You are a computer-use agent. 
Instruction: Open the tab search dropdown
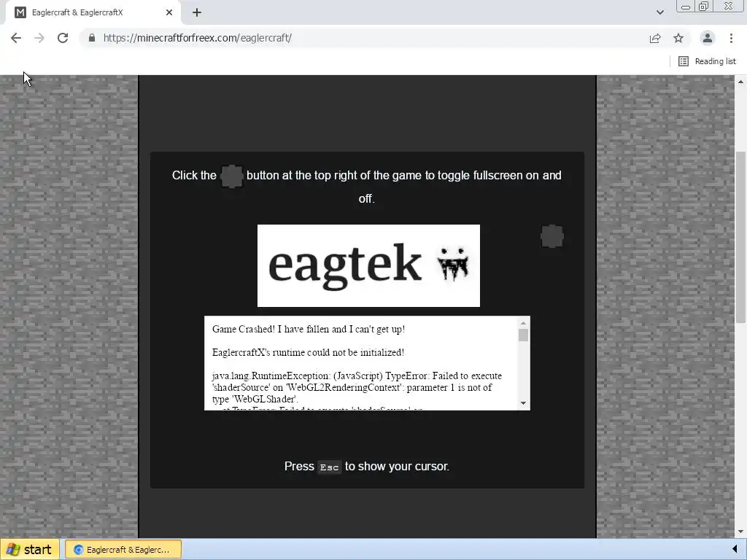click(659, 12)
